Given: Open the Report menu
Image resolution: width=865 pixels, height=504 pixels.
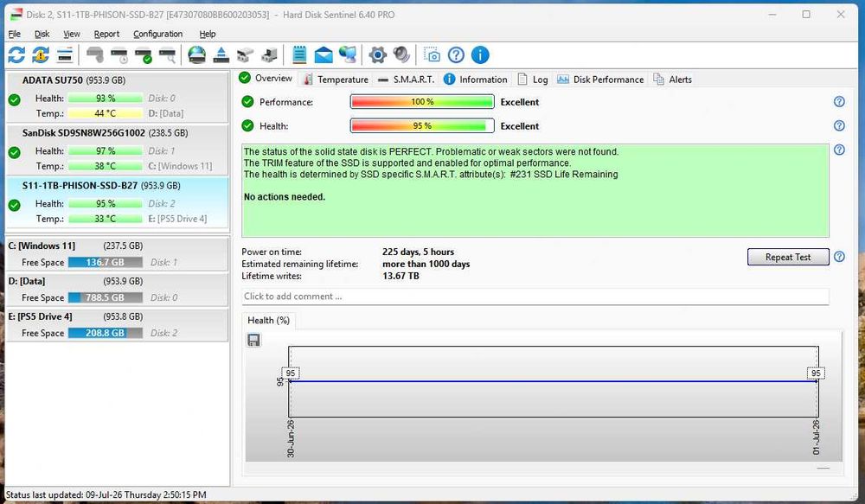Looking at the screenshot, I should click(x=106, y=34).
